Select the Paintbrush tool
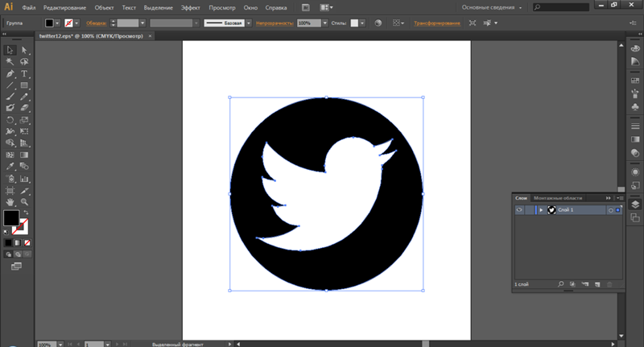Viewport: 644px width, 347px height. coord(10,97)
